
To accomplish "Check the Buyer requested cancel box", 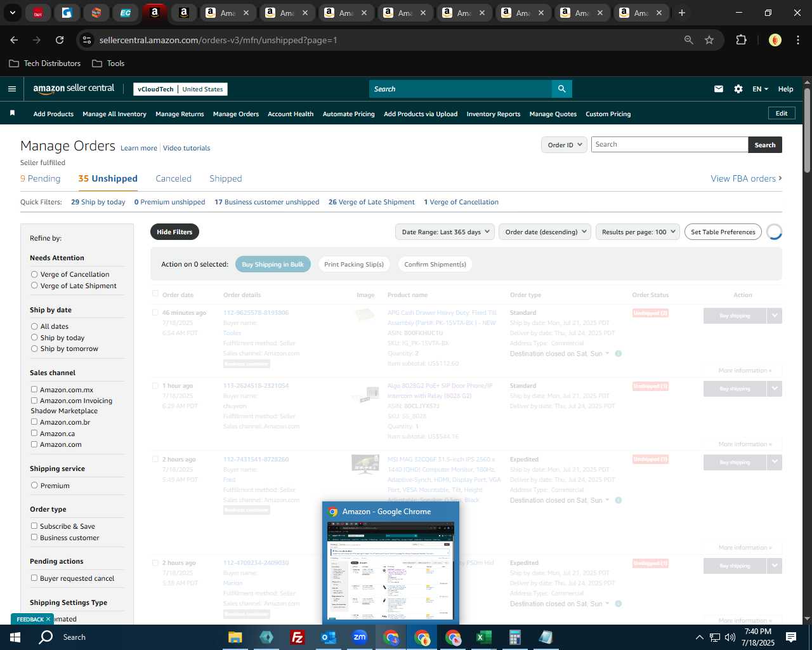I will (x=34, y=578).
